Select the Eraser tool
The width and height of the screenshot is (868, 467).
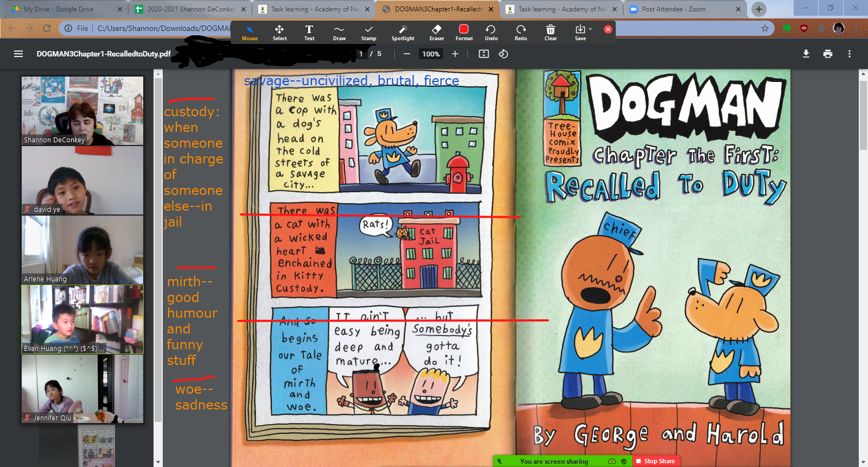(x=437, y=33)
